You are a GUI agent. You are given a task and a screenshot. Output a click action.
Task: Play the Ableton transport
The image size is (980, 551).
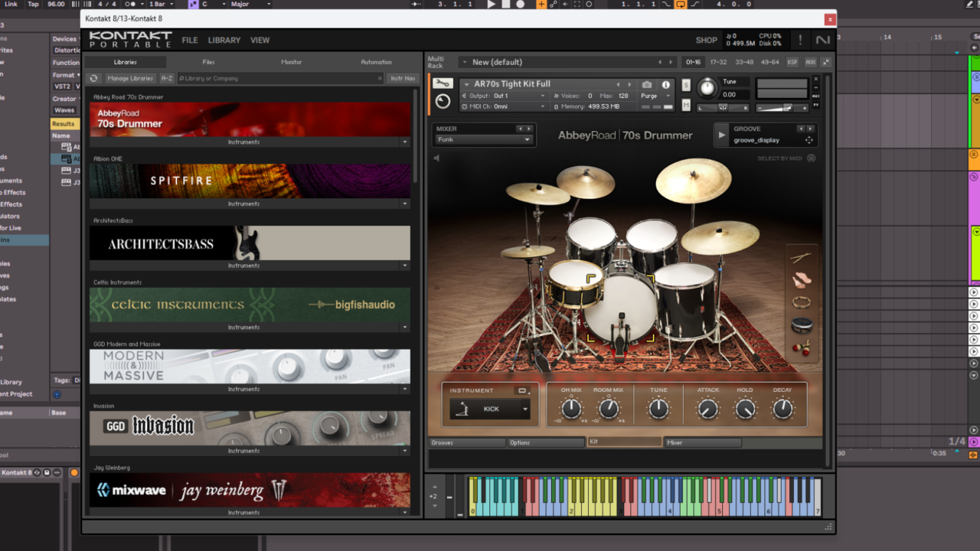492,5
